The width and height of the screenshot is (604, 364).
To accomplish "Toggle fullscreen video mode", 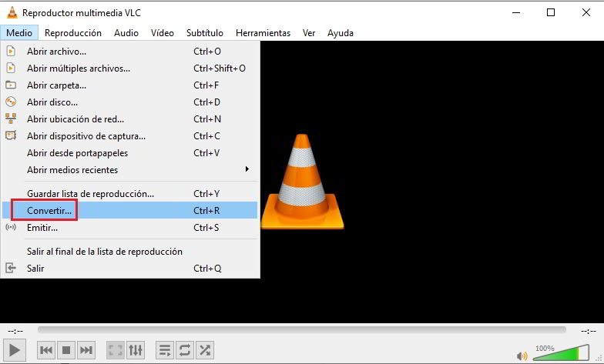I will coord(116,350).
